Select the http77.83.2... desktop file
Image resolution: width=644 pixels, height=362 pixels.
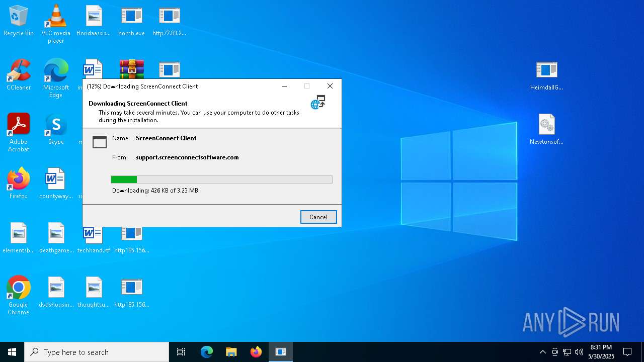coord(169,21)
